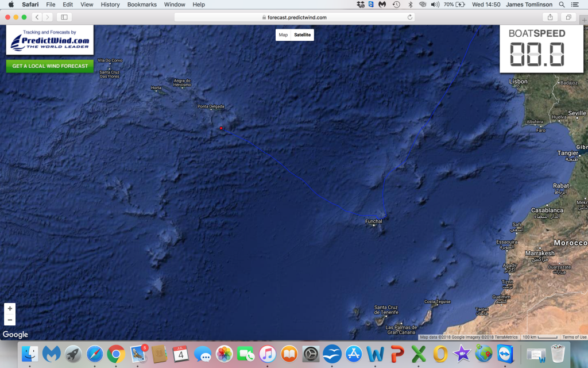
Task: Toggle the Safari sidebar button
Action: click(x=64, y=17)
